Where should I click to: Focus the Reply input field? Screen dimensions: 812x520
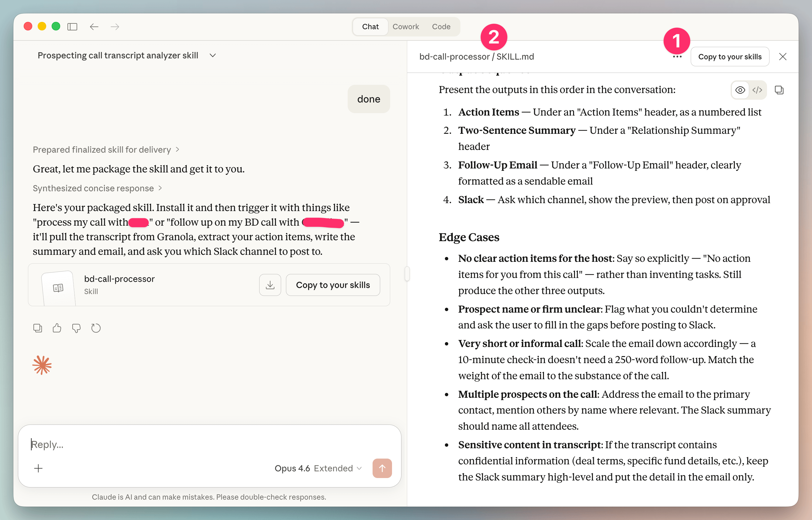pyautogui.click(x=209, y=444)
